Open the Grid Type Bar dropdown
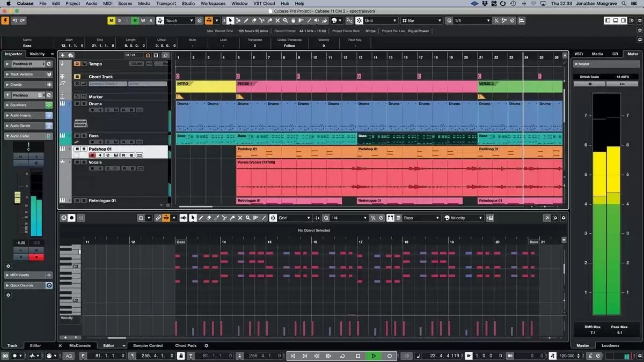Screen dimensions: 644x362 click(x=422, y=20)
